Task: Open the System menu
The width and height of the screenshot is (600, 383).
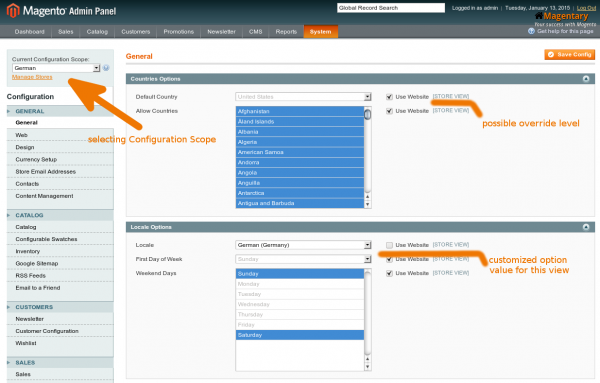Action: click(x=321, y=32)
